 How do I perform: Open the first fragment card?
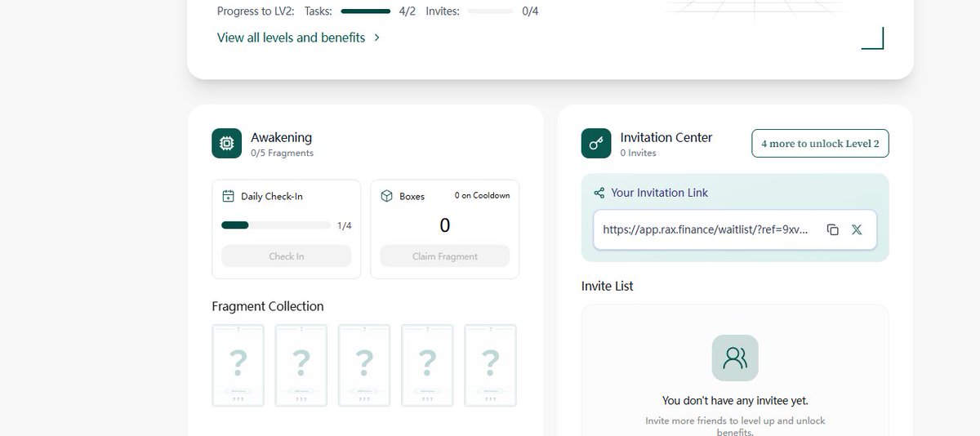click(x=238, y=366)
